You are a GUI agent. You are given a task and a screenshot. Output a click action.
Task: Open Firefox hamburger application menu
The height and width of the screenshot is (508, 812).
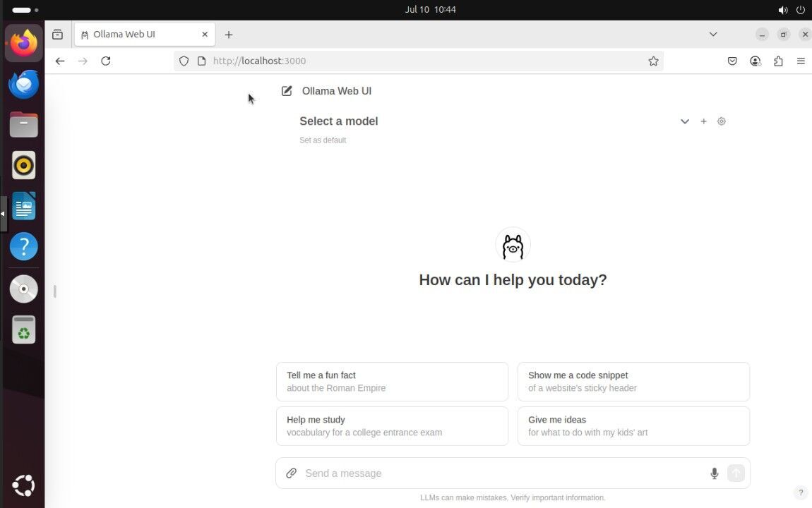[801, 61]
